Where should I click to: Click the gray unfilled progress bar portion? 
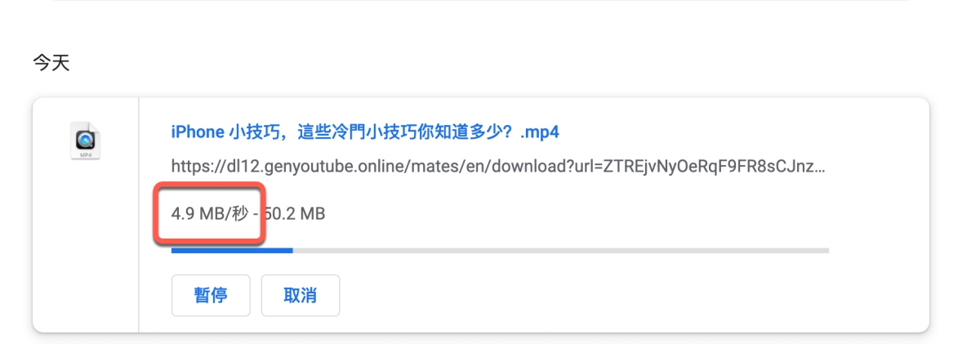pos(561,250)
